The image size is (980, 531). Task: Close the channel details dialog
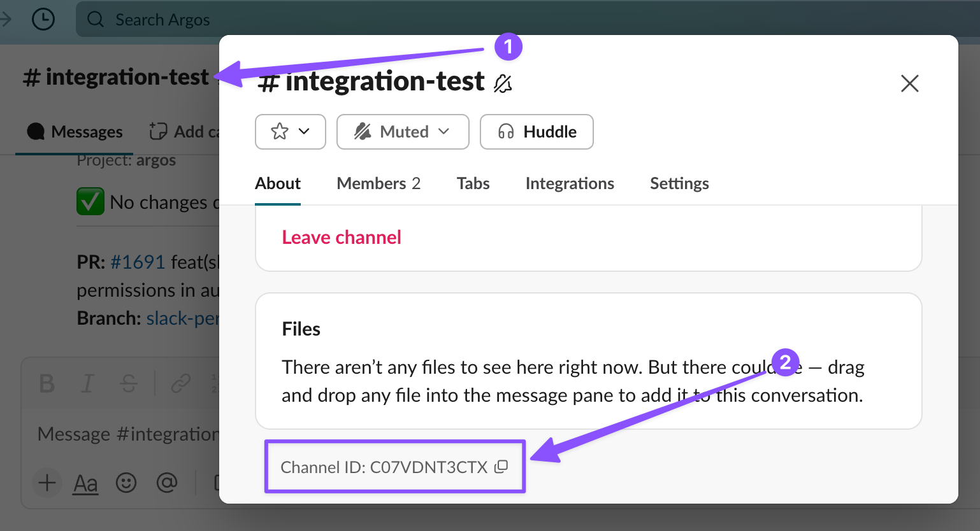[909, 83]
